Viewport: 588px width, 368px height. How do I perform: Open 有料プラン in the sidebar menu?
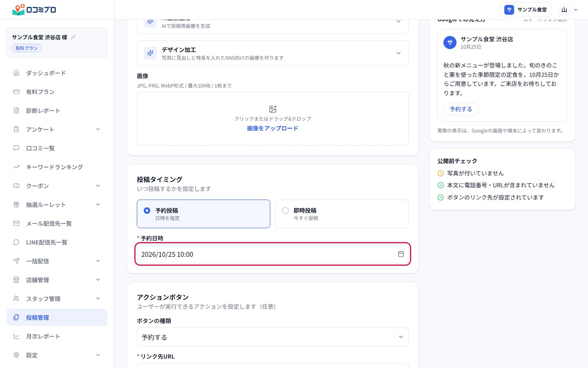[57, 92]
